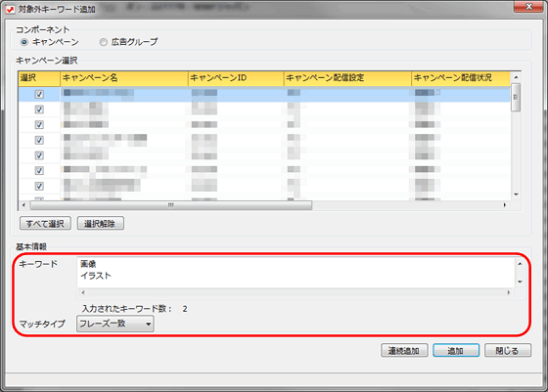This screenshot has width=548, height=392.
Task: Click the 選択解除 button
Action: pyautogui.click(x=100, y=224)
